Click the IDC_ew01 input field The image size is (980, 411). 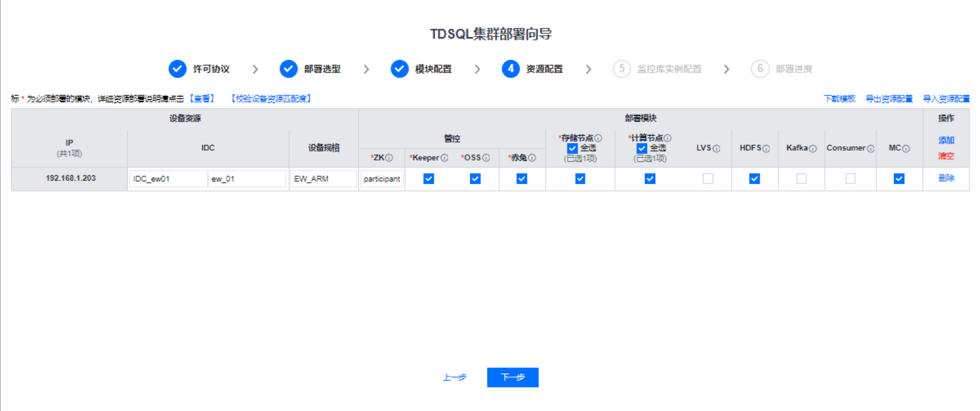click(168, 178)
